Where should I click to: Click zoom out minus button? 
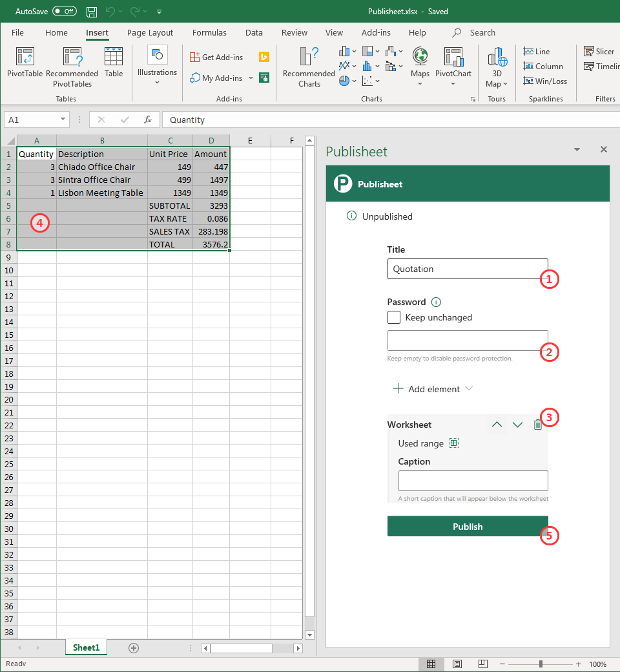(502, 664)
